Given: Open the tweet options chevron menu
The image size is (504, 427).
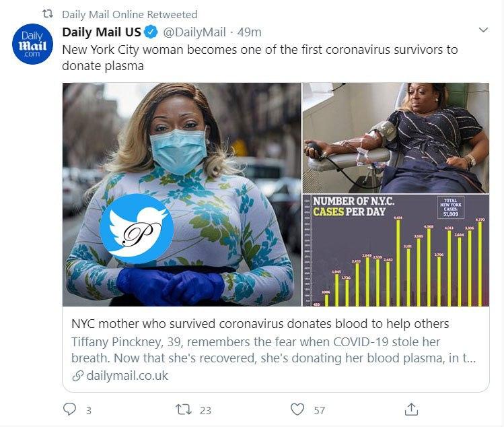Looking at the screenshot, I should point(482,31).
